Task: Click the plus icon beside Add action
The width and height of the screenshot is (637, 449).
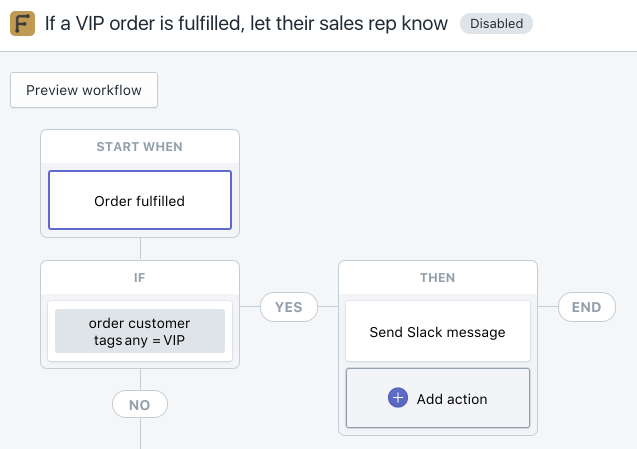Action: [x=397, y=398]
